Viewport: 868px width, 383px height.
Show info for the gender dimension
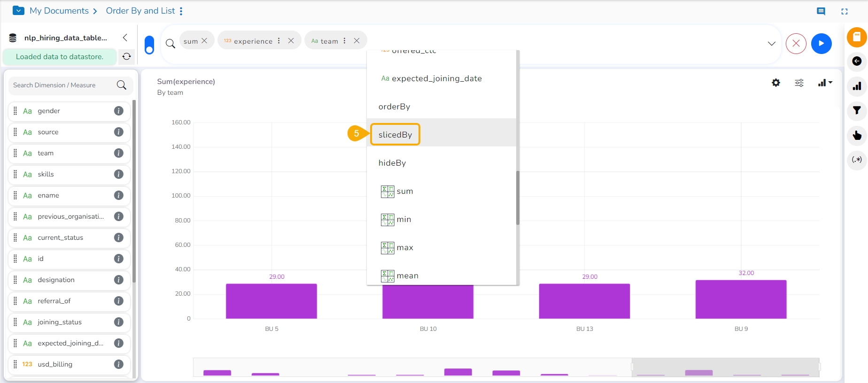(x=119, y=111)
